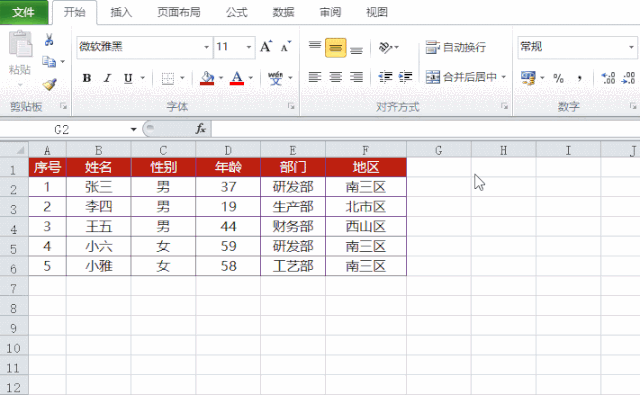Open the 剪贴板 group dialog launcher
Image resolution: width=640 pixels, height=395 pixels.
click(63, 106)
